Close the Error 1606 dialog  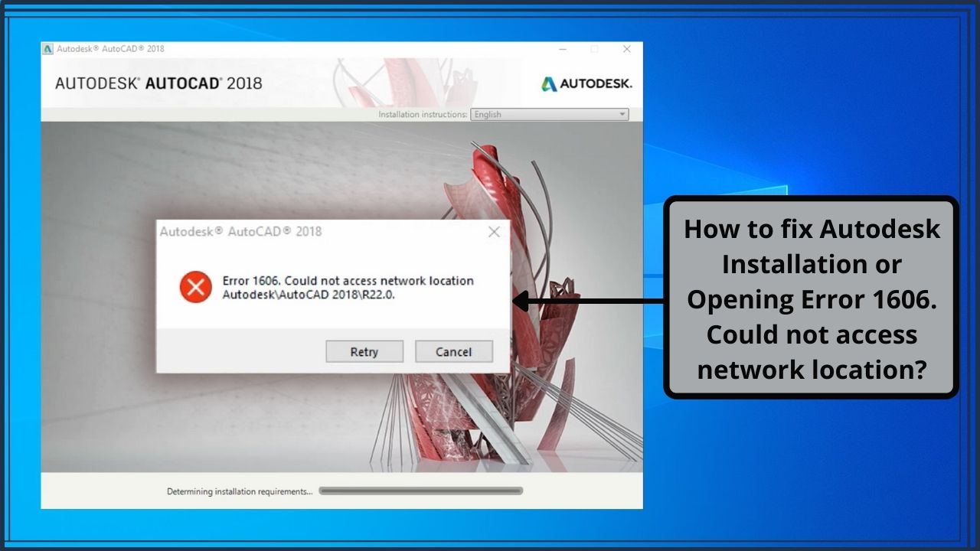[494, 232]
